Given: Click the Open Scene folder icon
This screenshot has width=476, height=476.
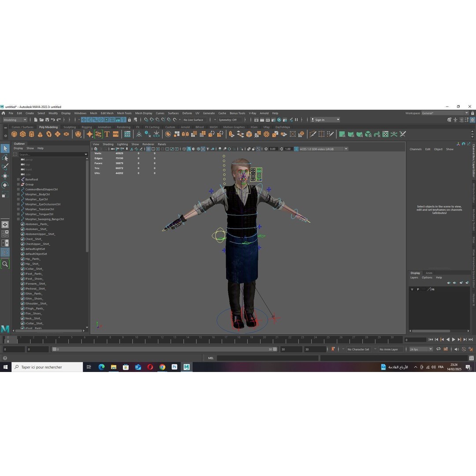Looking at the screenshot, I should (x=41, y=120).
